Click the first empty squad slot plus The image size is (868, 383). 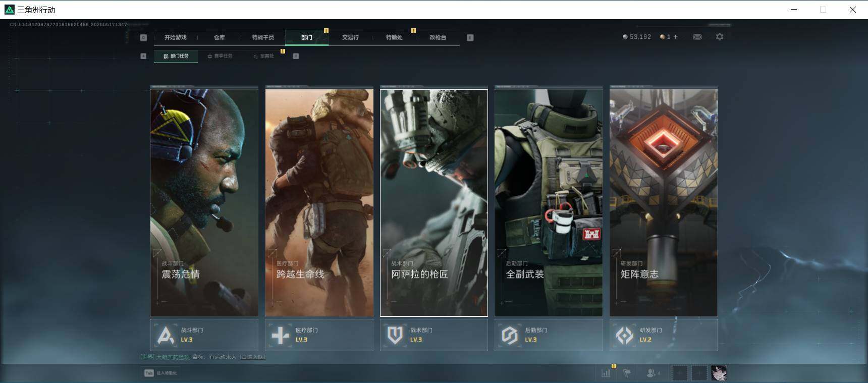pos(680,373)
